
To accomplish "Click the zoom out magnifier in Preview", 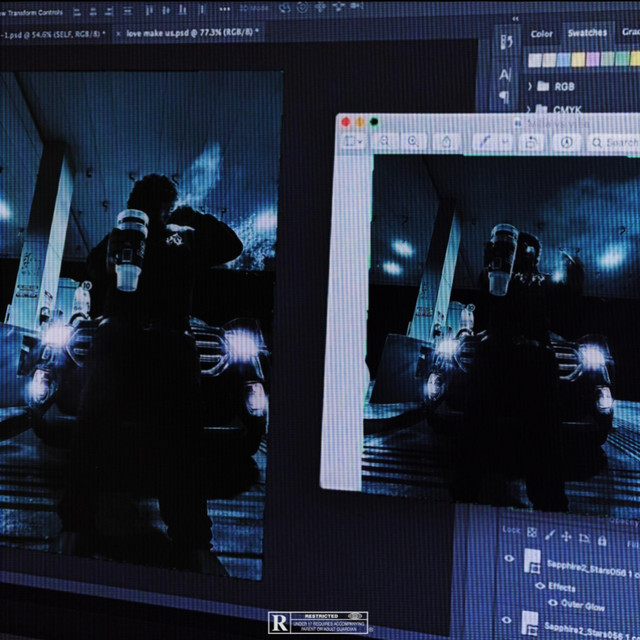I will pyautogui.click(x=385, y=142).
